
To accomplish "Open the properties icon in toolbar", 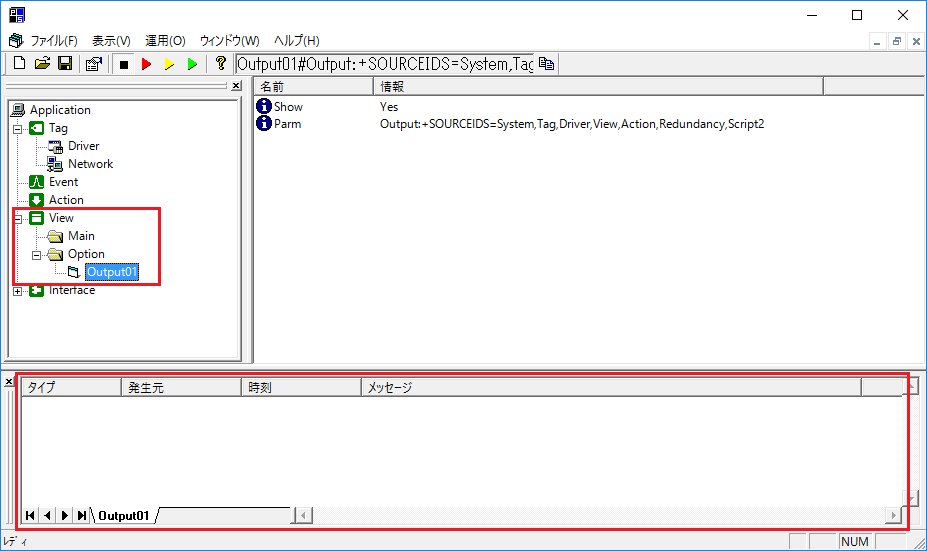I will [93, 64].
